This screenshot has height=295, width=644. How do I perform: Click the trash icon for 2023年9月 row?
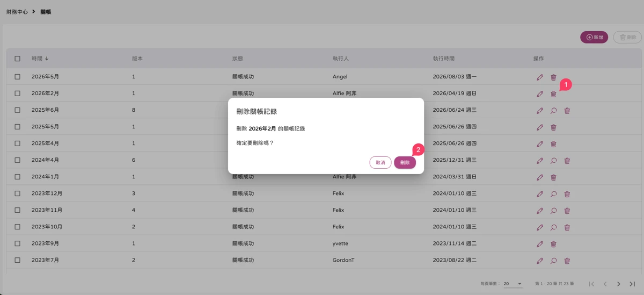tap(553, 244)
